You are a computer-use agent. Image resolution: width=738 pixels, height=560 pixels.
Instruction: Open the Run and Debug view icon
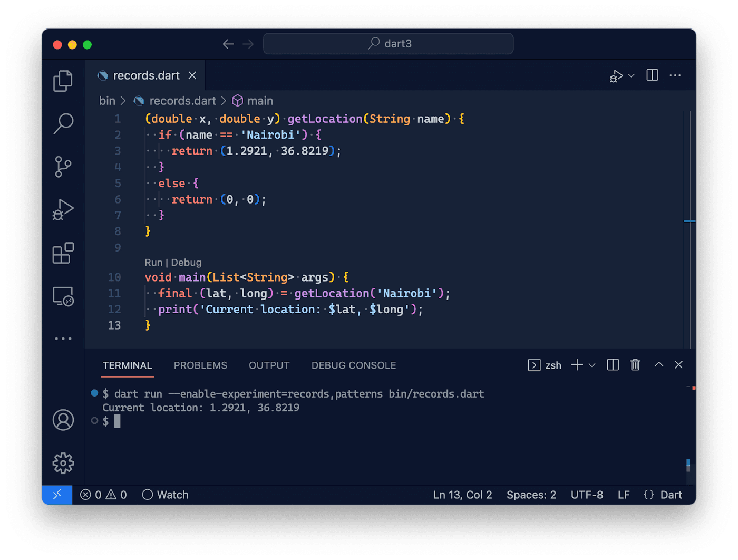[x=63, y=209]
